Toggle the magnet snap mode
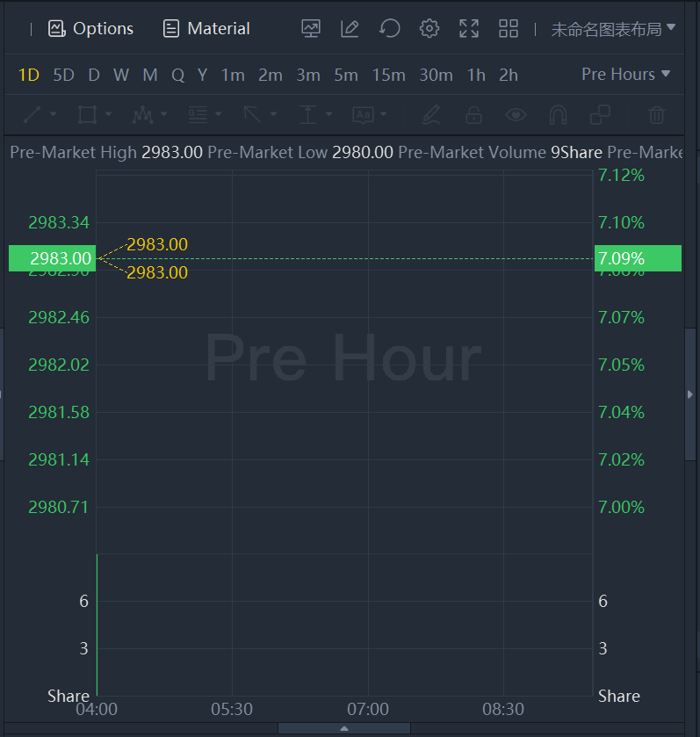 pos(558,114)
